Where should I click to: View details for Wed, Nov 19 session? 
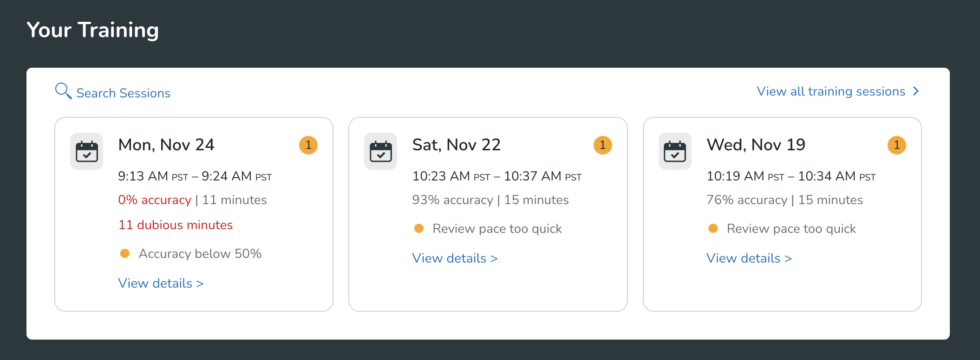coord(749,258)
